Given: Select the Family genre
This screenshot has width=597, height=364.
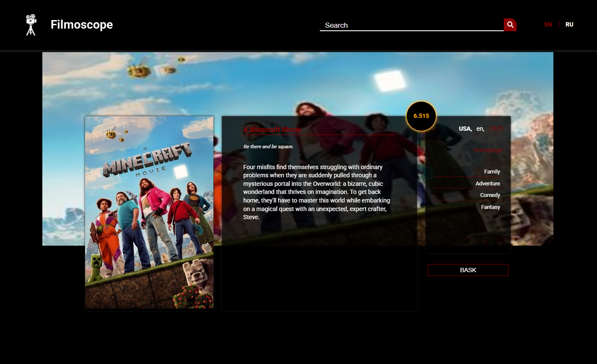Looking at the screenshot, I should [x=492, y=171].
